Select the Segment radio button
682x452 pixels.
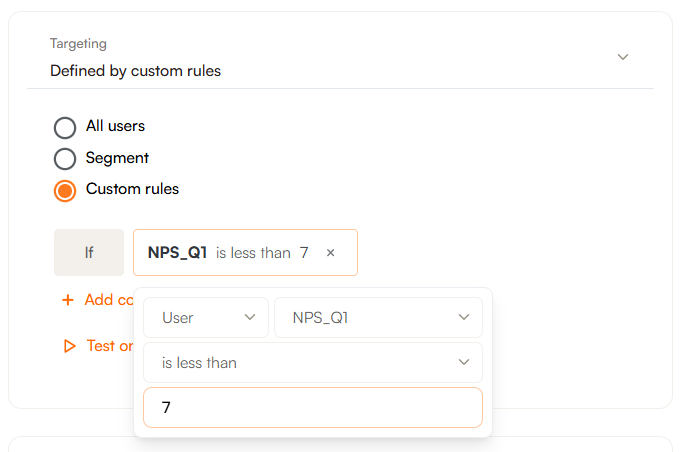pyautogui.click(x=65, y=159)
